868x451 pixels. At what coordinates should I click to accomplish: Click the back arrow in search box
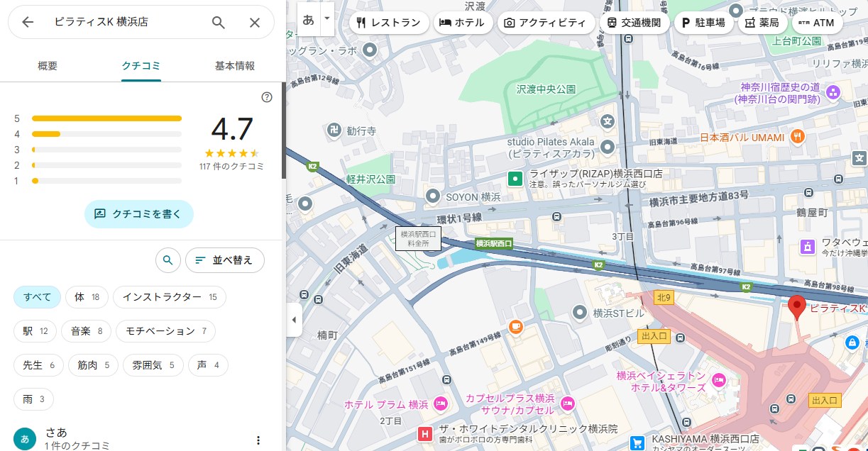point(28,22)
